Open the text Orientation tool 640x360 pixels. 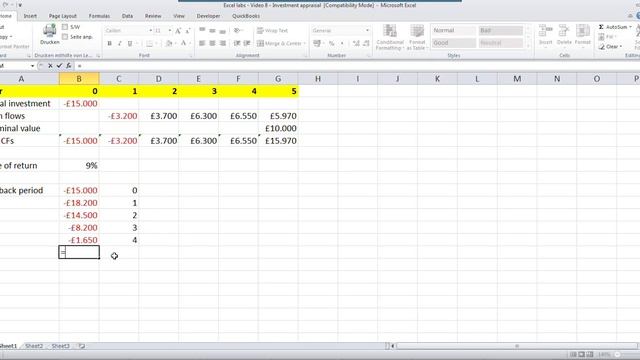tap(237, 30)
